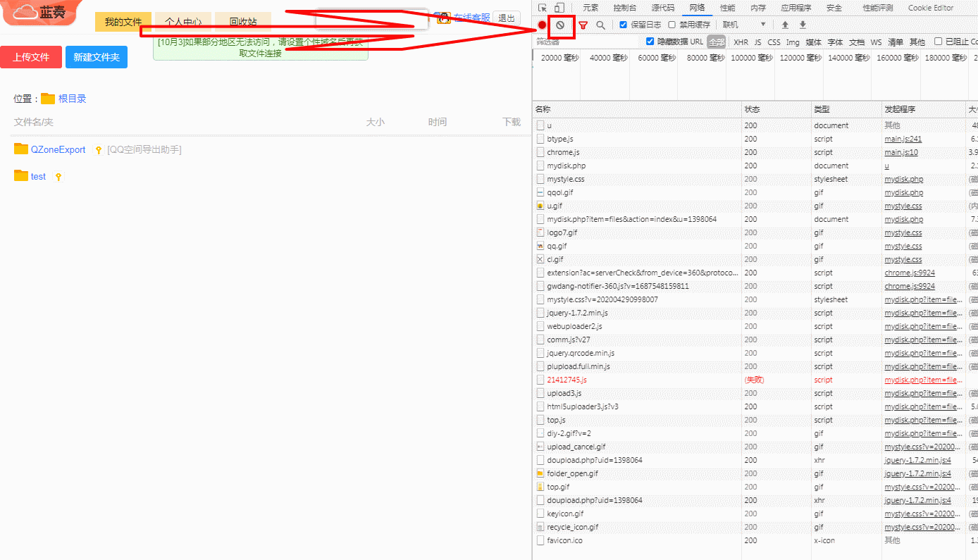Uncheck the 保留日志 checkbox

(x=623, y=25)
